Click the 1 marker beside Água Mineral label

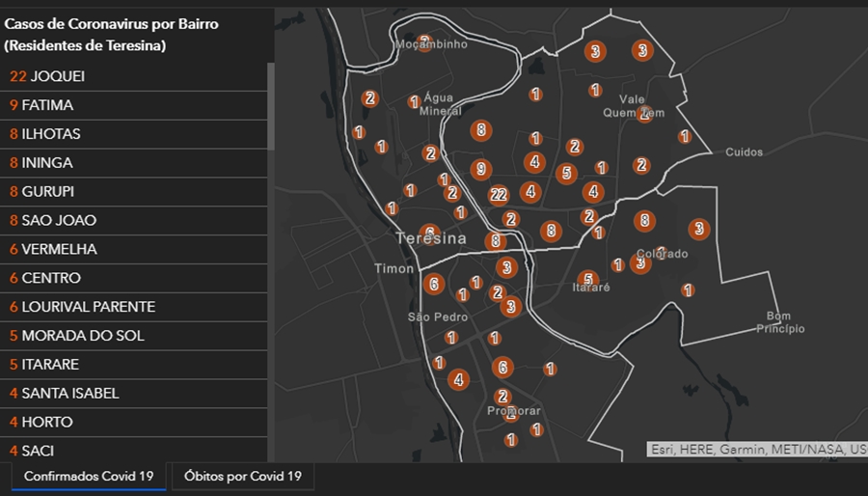coord(414,102)
